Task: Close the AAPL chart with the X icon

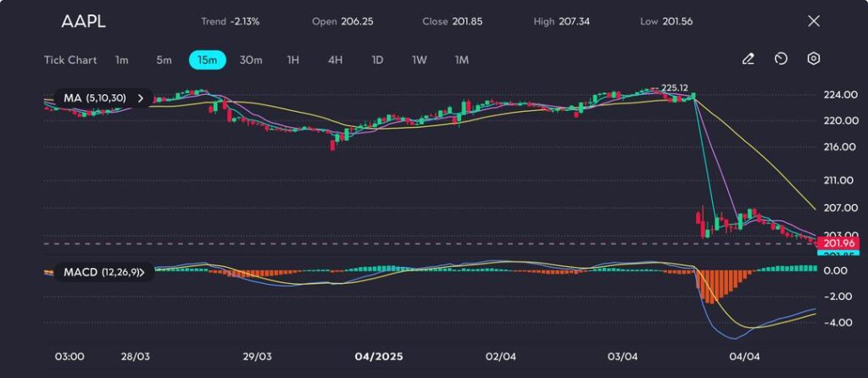Action: click(814, 21)
